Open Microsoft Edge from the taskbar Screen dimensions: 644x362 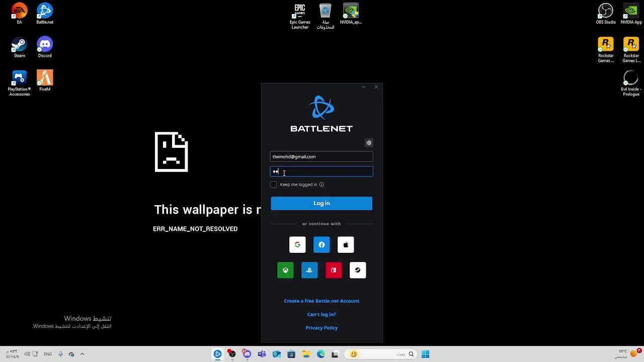click(320, 354)
